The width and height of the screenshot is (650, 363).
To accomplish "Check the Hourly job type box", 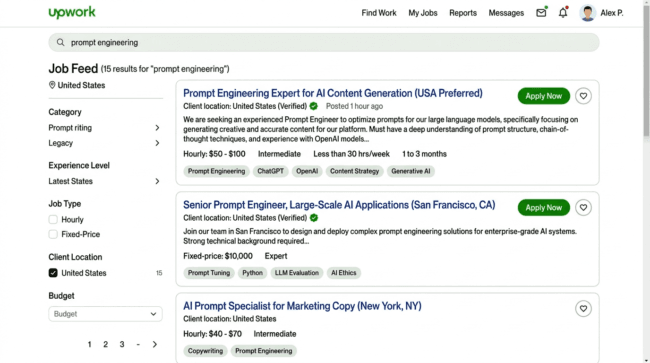I will pos(53,220).
